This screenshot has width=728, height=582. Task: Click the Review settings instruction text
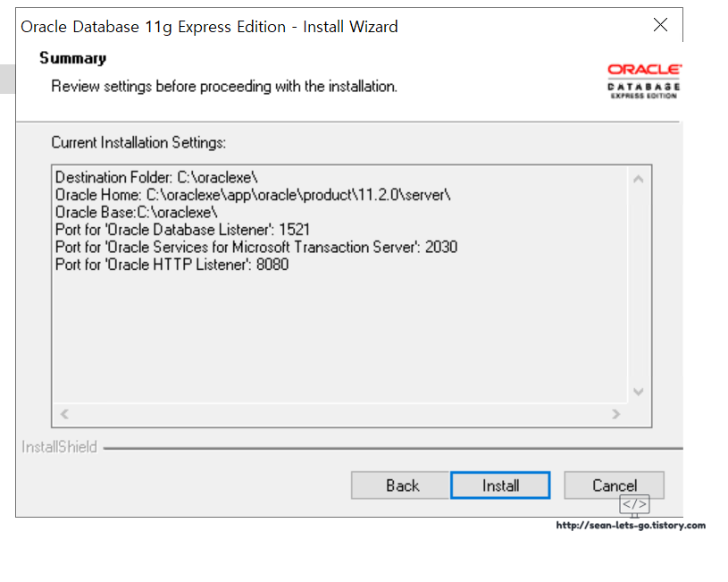click(224, 87)
